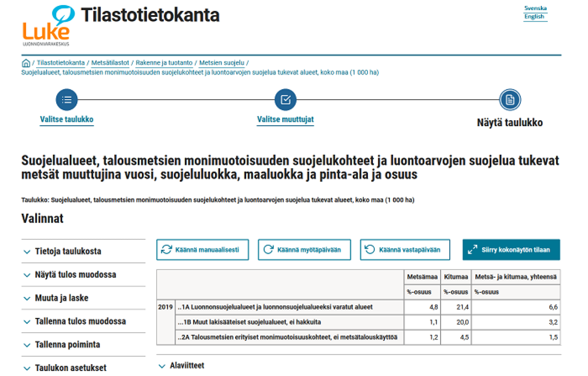Image resolution: width=588 pixels, height=376 pixels.
Task: Click the 21,4 Kitumaa cell
Action: pyautogui.click(x=456, y=307)
